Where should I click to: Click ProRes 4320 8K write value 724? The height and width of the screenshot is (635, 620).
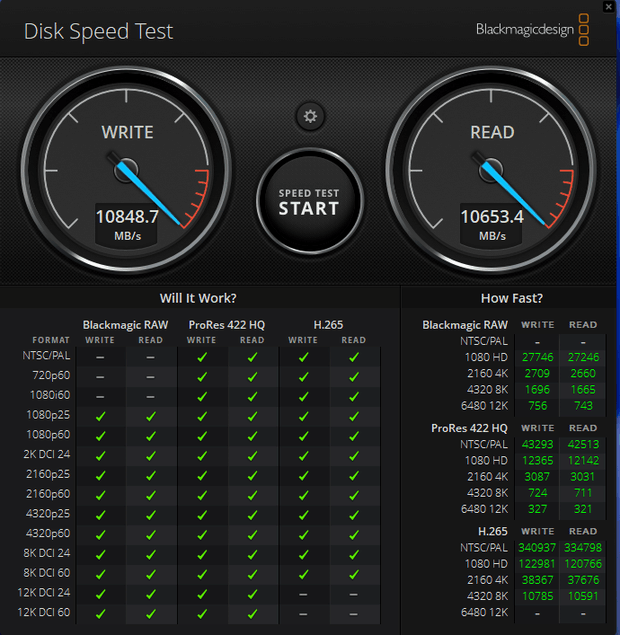tap(537, 493)
